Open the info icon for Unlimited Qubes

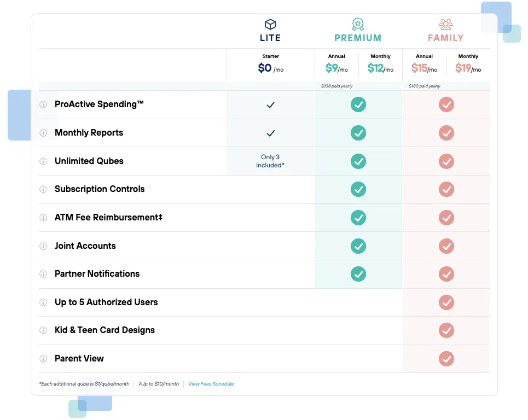coord(43,161)
